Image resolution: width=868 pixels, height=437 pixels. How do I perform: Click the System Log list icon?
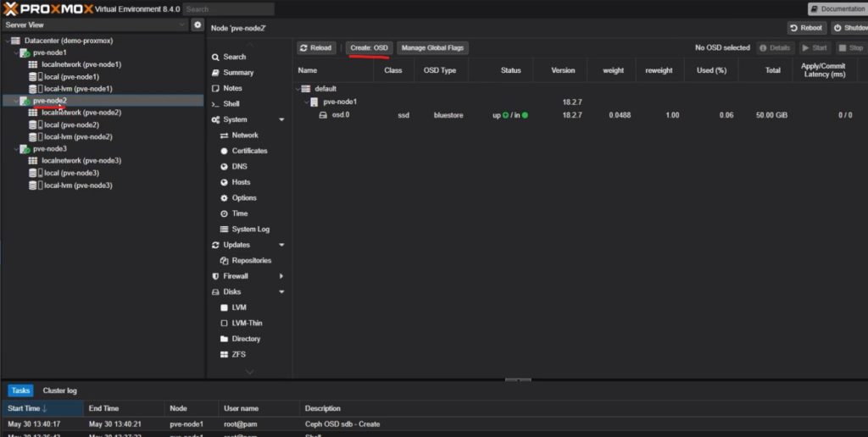click(x=224, y=230)
